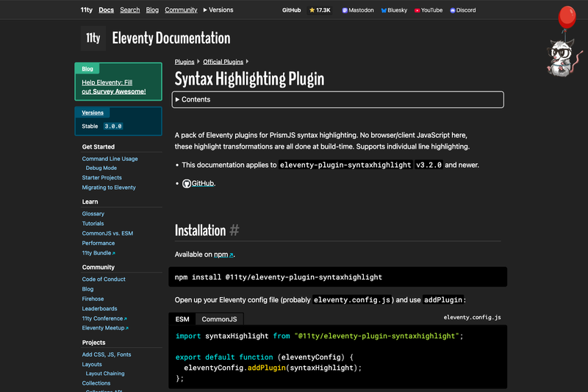Open Collections in sidebar
Screen dimensions: 588x392
point(96,383)
